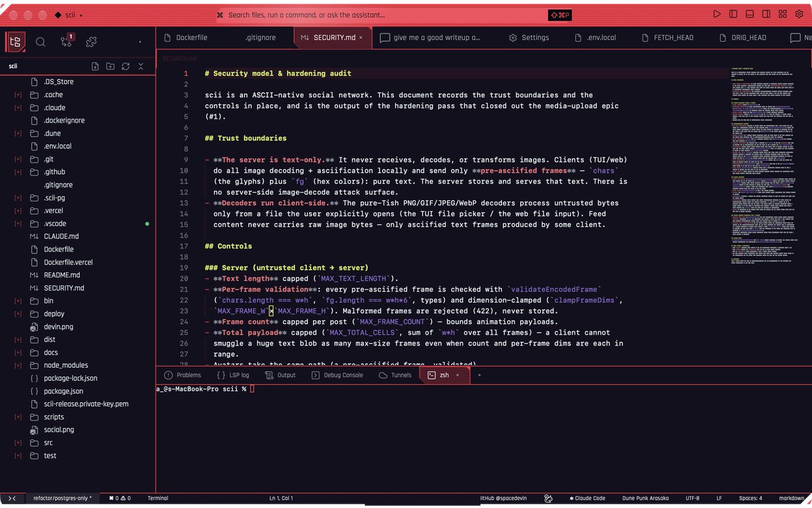Switch to the .gitignore tab

(260, 38)
